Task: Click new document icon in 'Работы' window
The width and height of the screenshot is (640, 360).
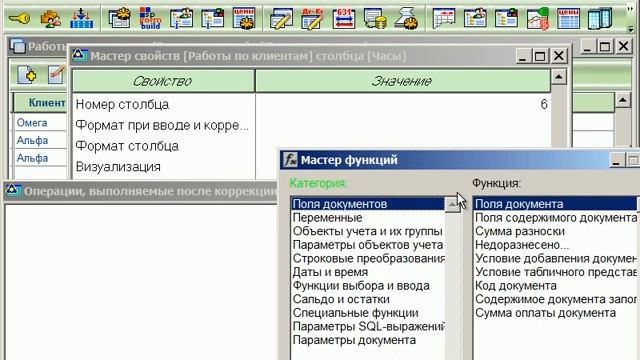Action: (27, 75)
